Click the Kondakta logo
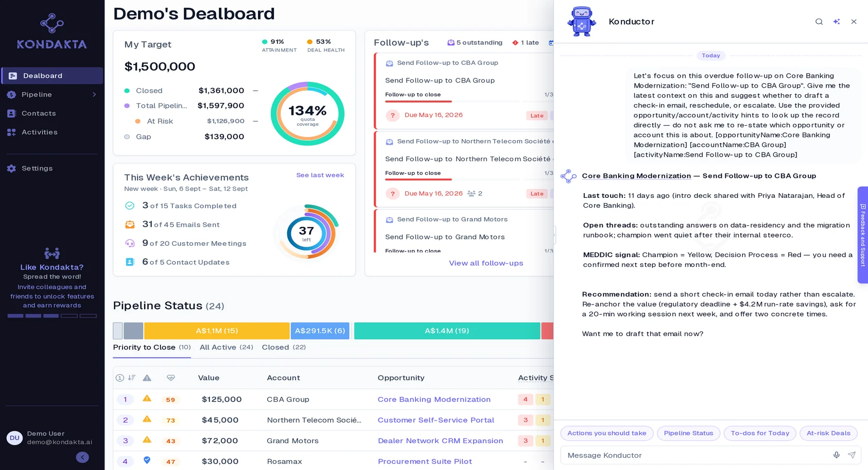This screenshot has width=868, height=470. pos(52,31)
